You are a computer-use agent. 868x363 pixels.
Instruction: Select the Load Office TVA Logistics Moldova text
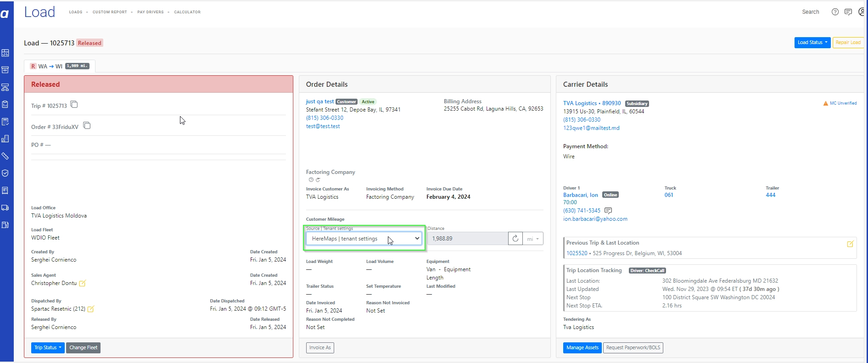click(x=59, y=216)
